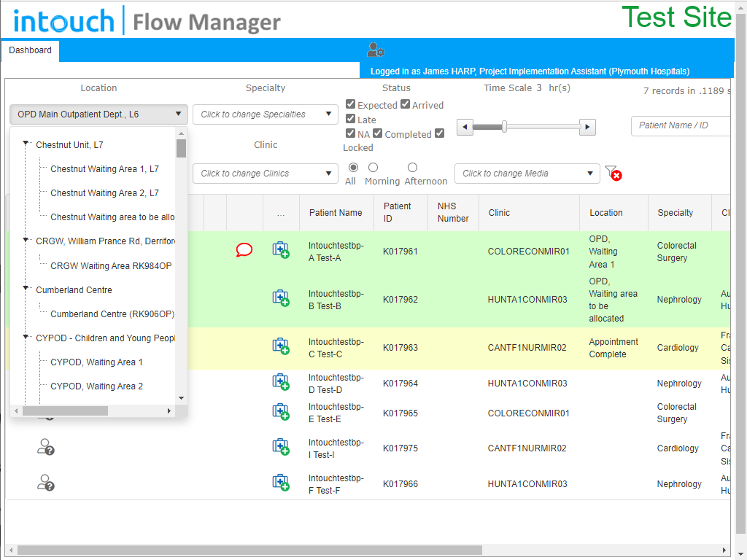This screenshot has width=747, height=560.
Task: Click the medical kit icon for patient K017962
Action: click(281, 298)
